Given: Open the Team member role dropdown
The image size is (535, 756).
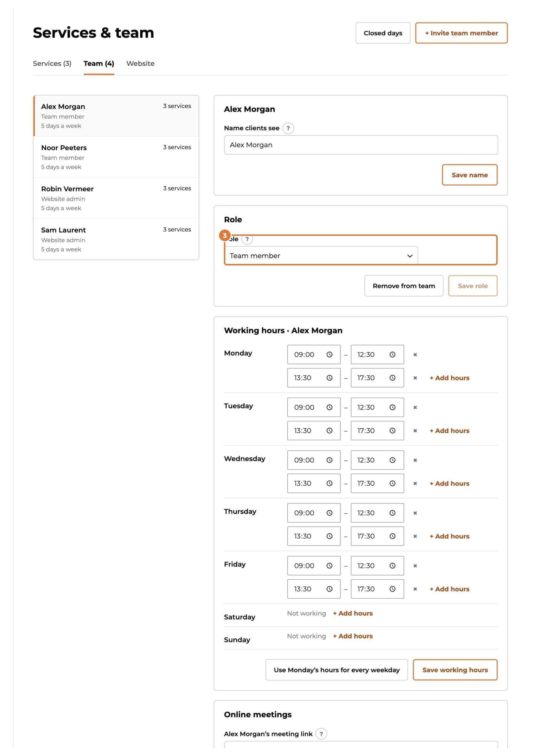Looking at the screenshot, I should [321, 256].
